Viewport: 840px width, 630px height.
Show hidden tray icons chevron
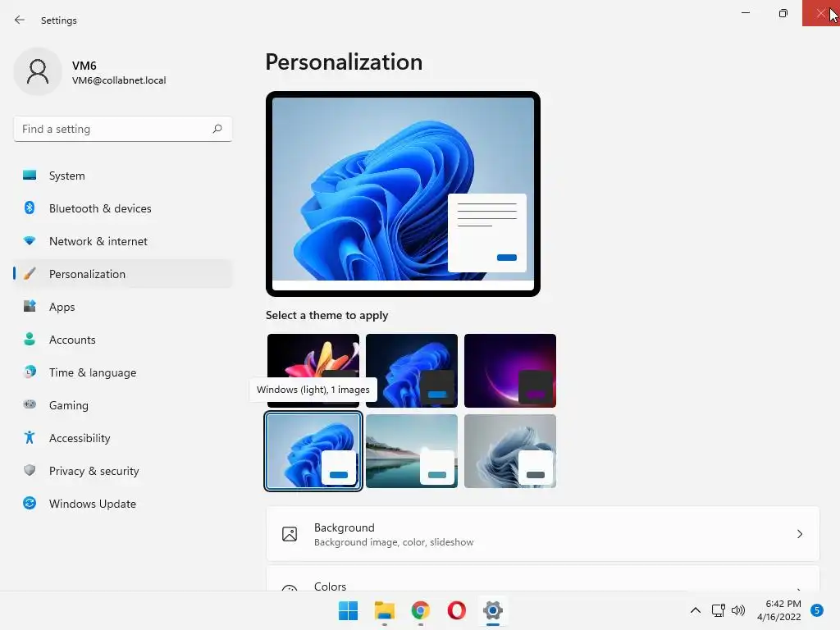tap(696, 610)
